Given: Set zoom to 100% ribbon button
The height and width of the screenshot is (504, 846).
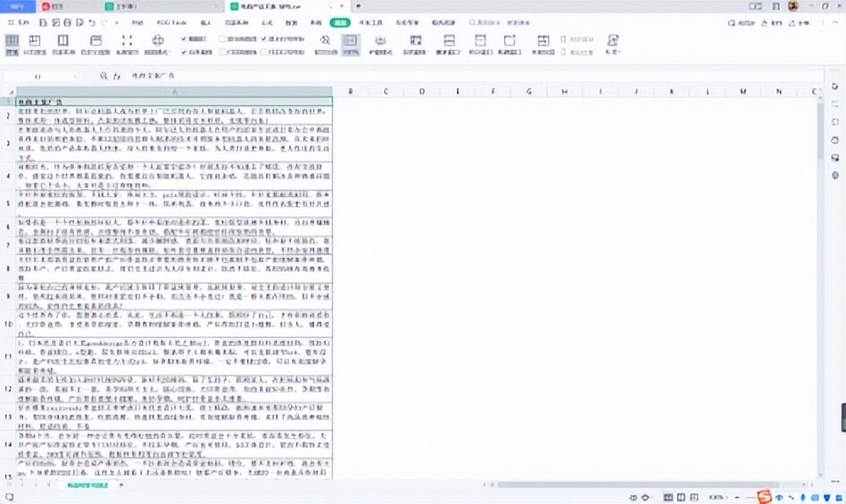Looking at the screenshot, I should 351,45.
